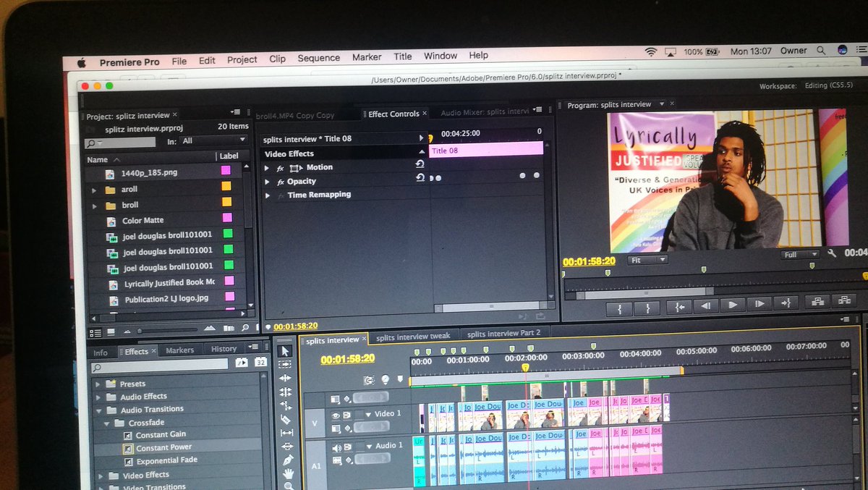Select the Razor tool
868x490 pixels.
(x=286, y=419)
